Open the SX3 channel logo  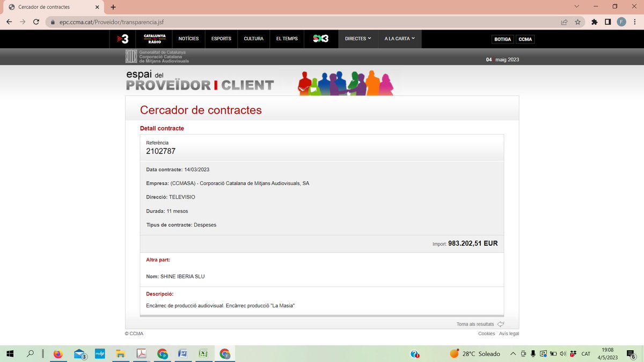320,39
